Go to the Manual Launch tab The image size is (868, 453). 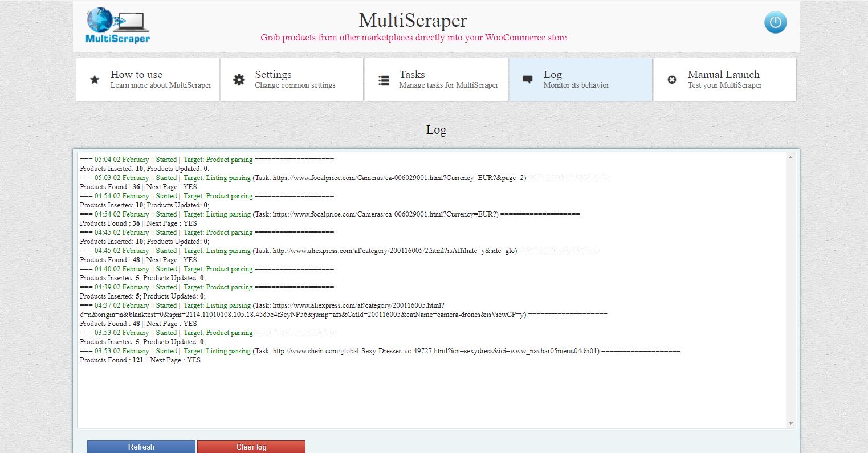point(725,79)
